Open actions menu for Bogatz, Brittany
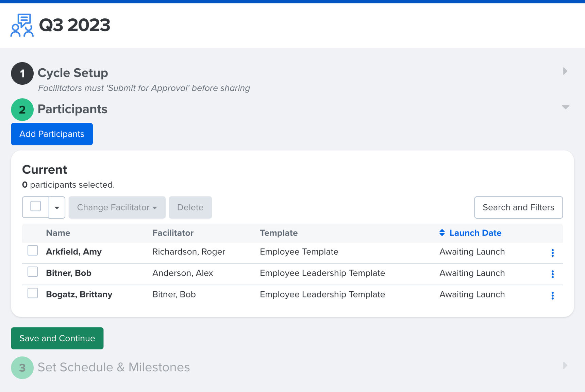 click(x=553, y=295)
